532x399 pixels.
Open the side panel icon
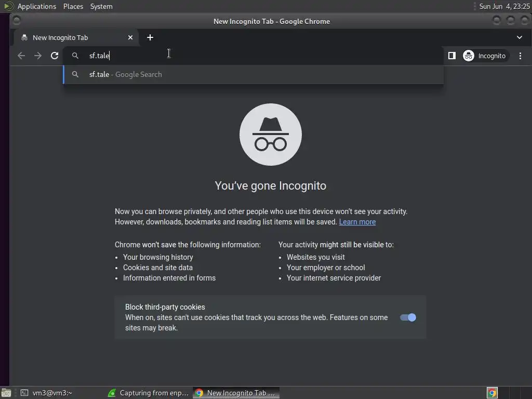coord(452,56)
